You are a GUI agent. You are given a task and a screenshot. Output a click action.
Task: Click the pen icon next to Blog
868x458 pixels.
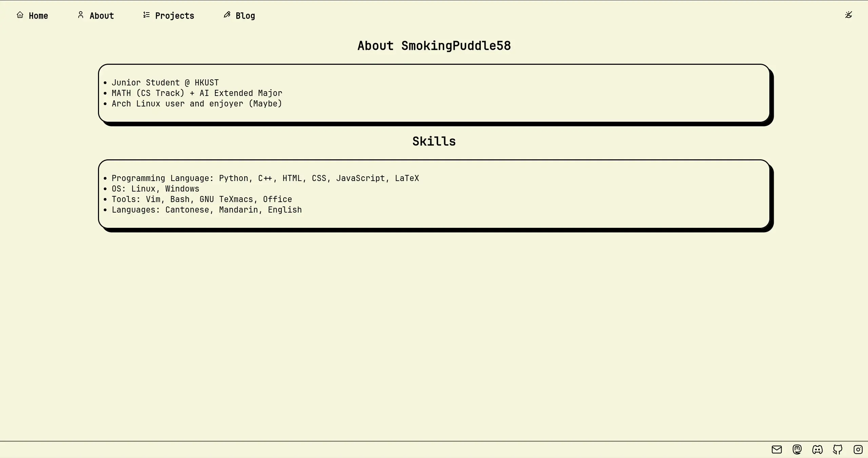[226, 15]
